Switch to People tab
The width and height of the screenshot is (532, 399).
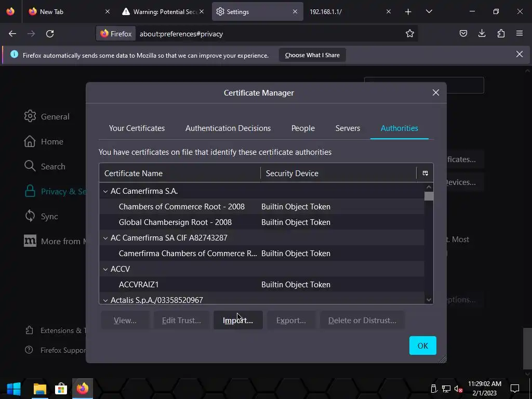pyautogui.click(x=303, y=128)
